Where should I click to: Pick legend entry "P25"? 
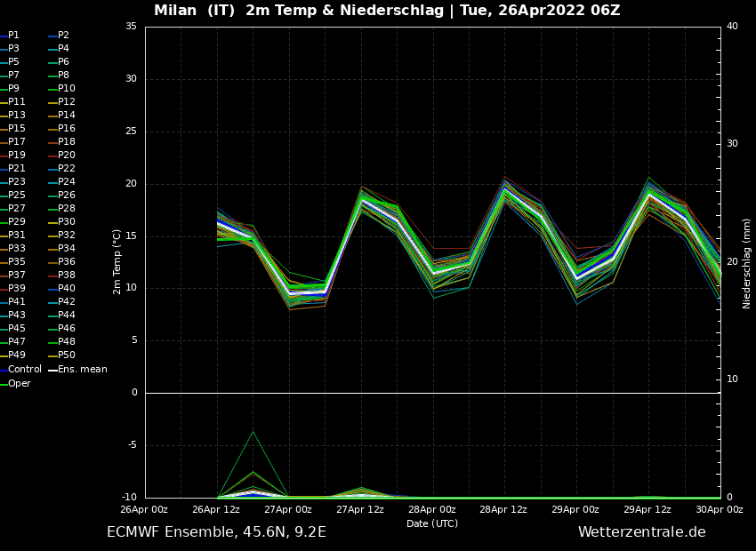click(17, 195)
